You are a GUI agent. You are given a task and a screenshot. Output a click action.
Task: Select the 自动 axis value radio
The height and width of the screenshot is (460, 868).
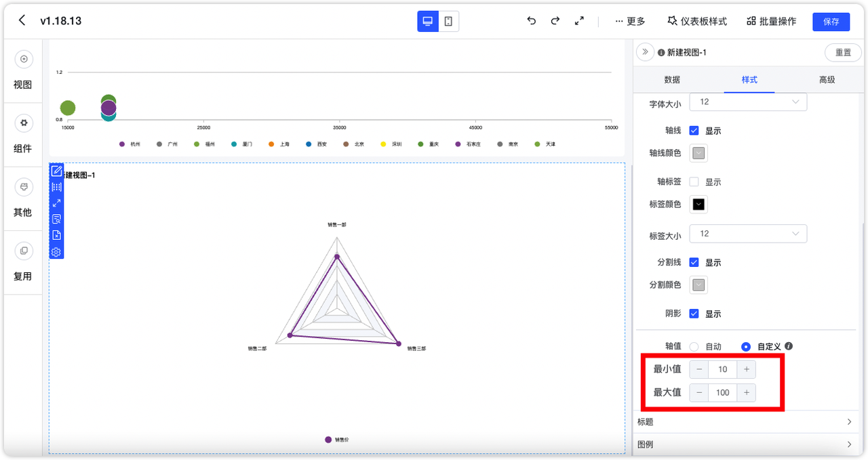[694, 347]
